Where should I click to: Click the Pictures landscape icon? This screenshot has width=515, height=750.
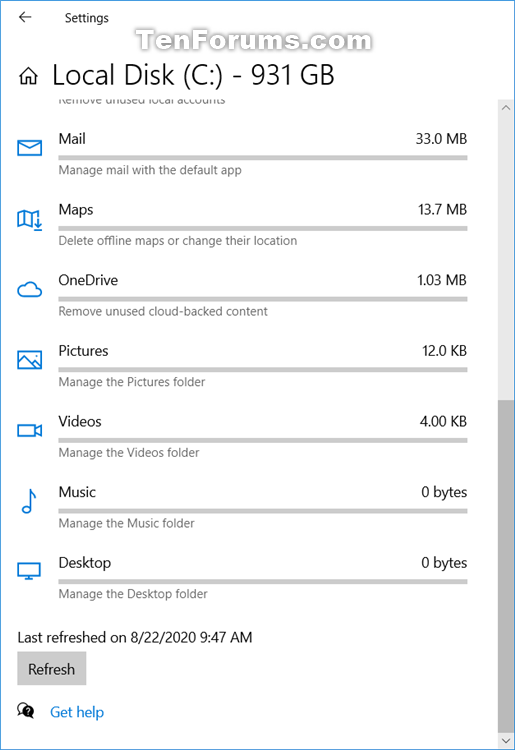pos(30,360)
